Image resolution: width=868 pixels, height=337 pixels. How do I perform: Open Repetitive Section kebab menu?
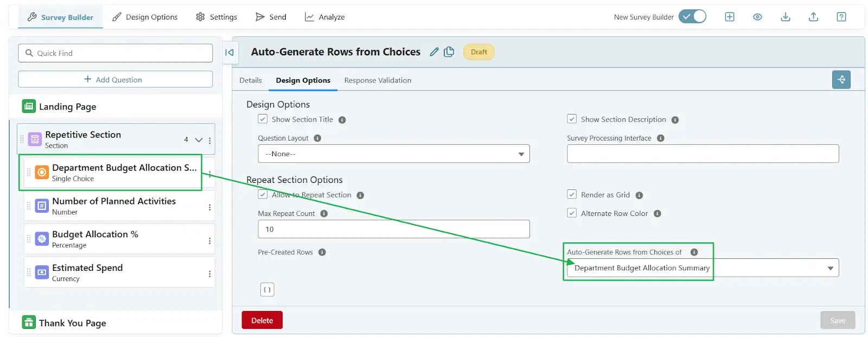tap(210, 140)
